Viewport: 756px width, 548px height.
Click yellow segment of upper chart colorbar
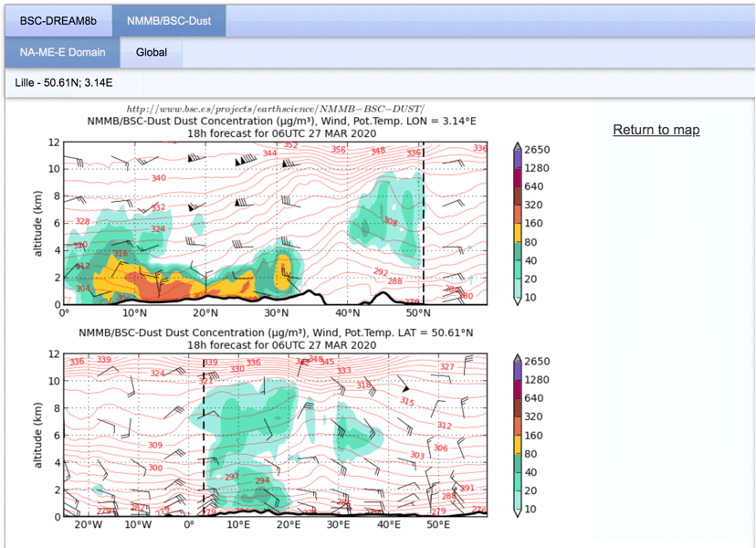click(518, 244)
